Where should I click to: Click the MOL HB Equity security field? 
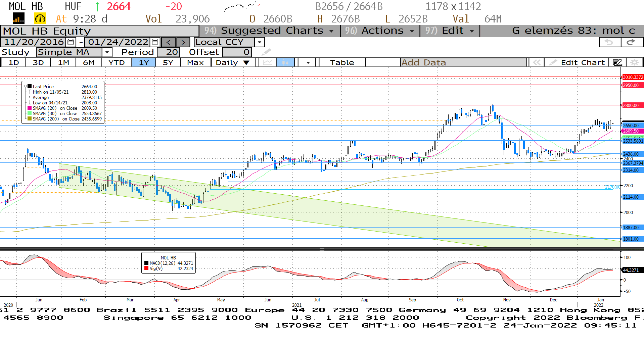[x=100, y=31]
